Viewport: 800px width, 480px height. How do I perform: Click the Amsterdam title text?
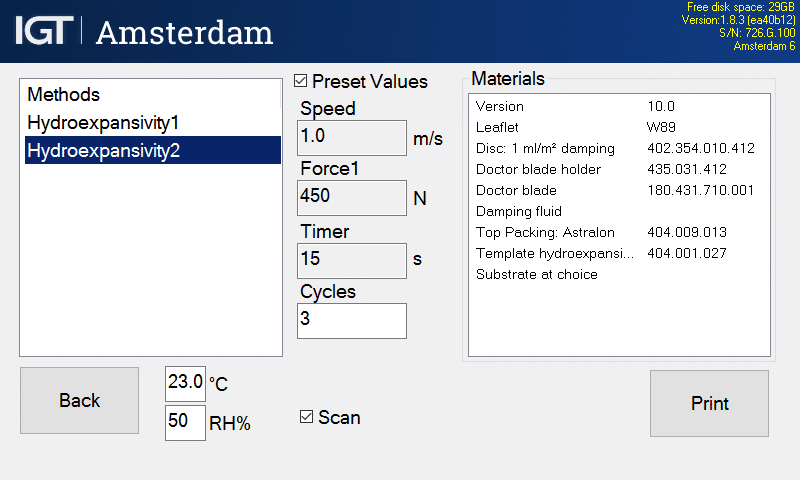click(x=184, y=32)
